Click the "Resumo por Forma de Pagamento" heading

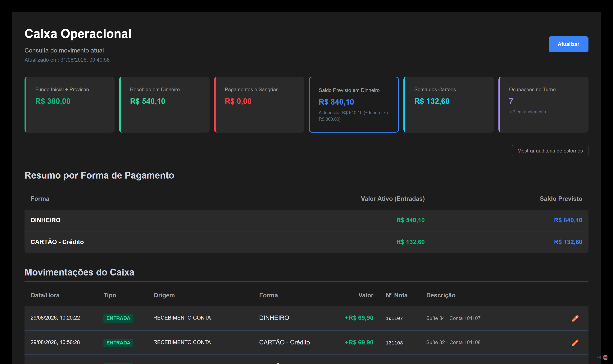pyautogui.click(x=99, y=175)
